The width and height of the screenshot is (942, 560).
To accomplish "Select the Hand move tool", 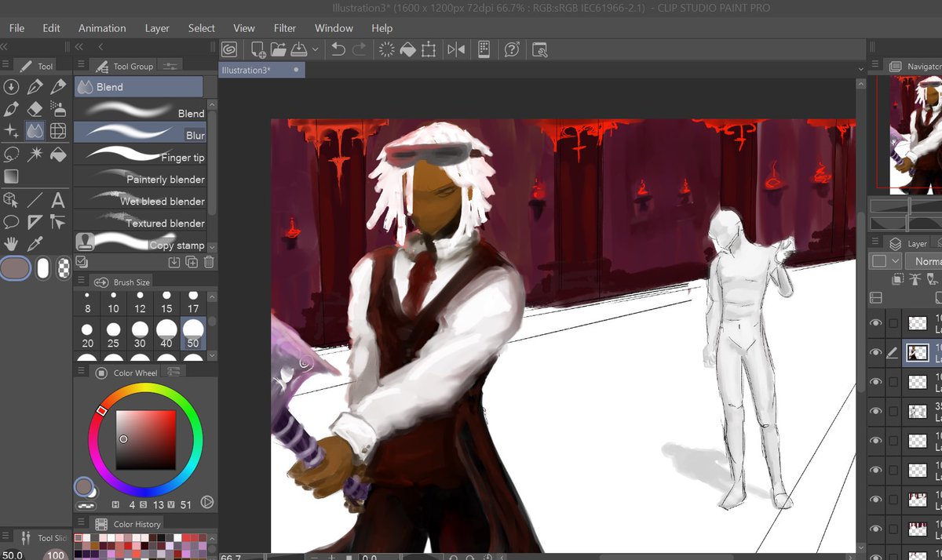I will pyautogui.click(x=11, y=244).
